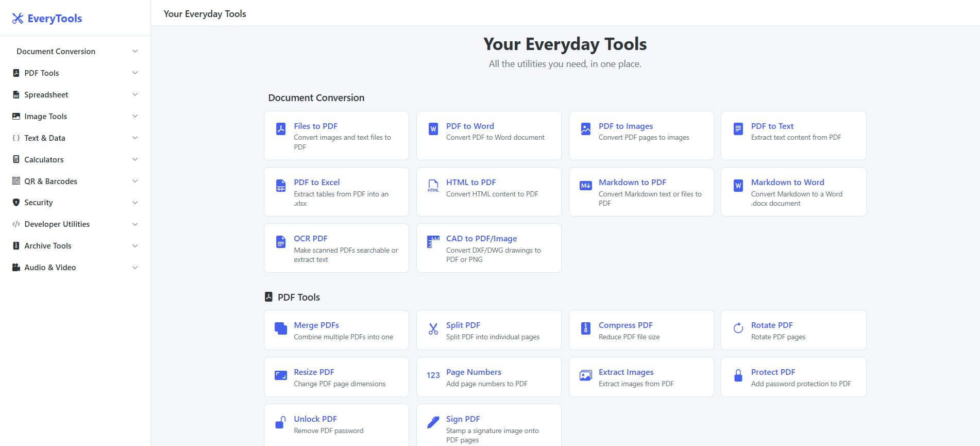Click 'Convert PDF pages to images' text
The width and height of the screenshot is (980, 446).
click(644, 137)
